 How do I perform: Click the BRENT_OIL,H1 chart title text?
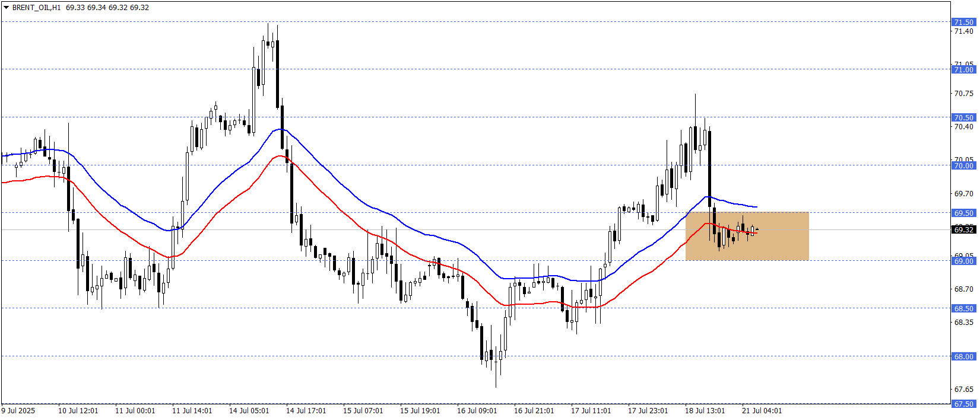(x=36, y=8)
